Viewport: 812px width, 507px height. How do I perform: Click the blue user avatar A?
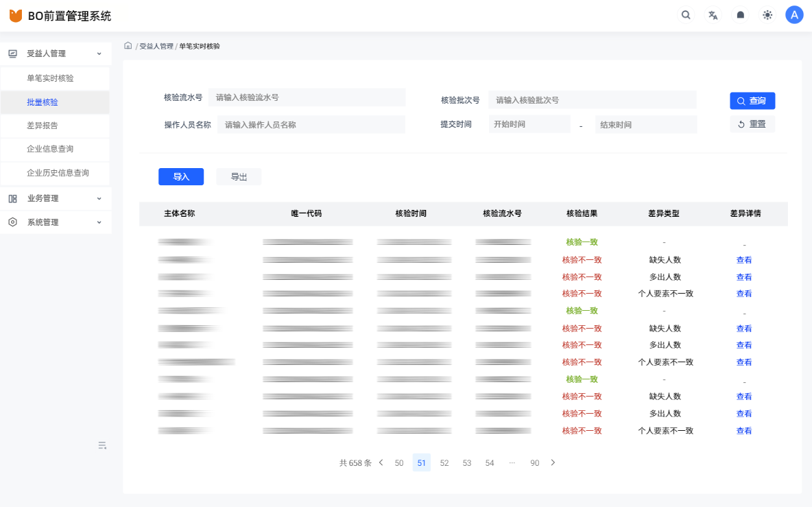point(793,14)
